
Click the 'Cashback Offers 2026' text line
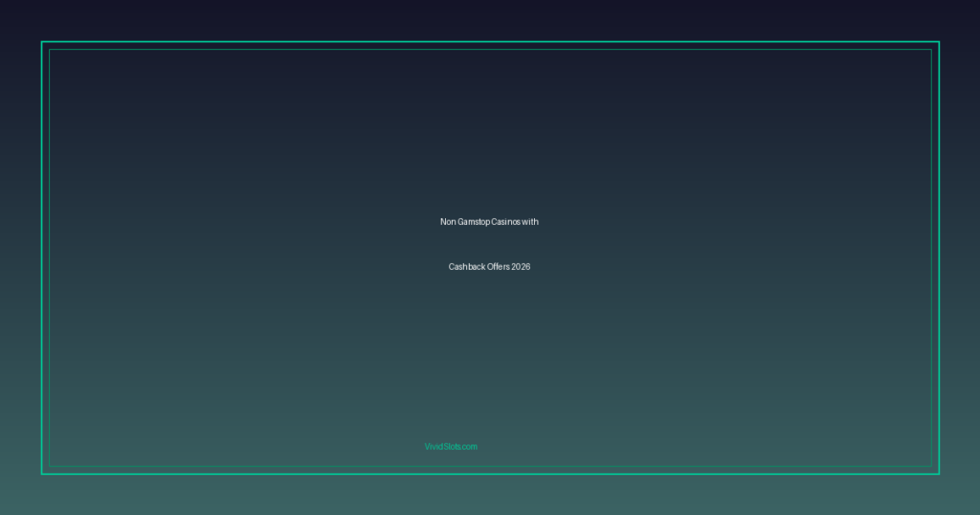[489, 267]
